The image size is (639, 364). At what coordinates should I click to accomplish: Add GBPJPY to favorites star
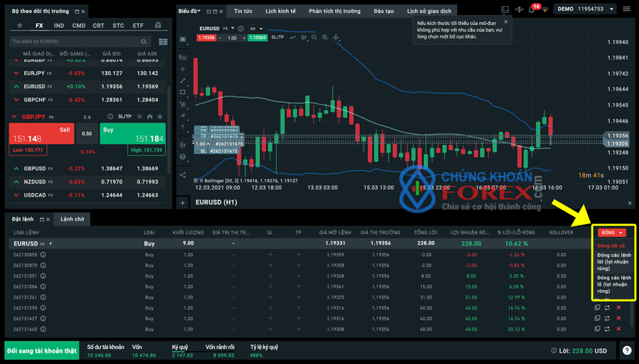click(x=160, y=116)
